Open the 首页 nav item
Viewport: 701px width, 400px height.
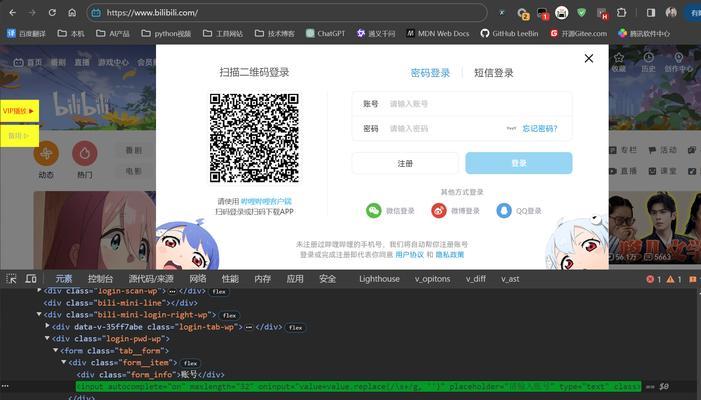click(x=28, y=63)
